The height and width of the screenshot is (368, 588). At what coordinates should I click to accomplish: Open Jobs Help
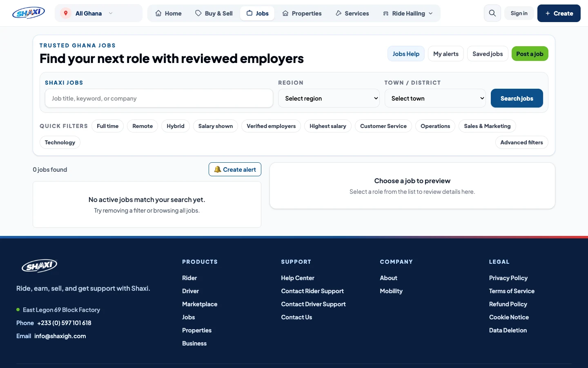tap(406, 54)
